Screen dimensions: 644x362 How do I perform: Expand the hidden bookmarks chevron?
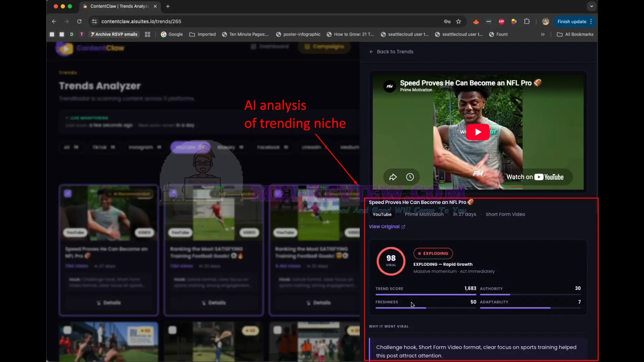(543, 34)
